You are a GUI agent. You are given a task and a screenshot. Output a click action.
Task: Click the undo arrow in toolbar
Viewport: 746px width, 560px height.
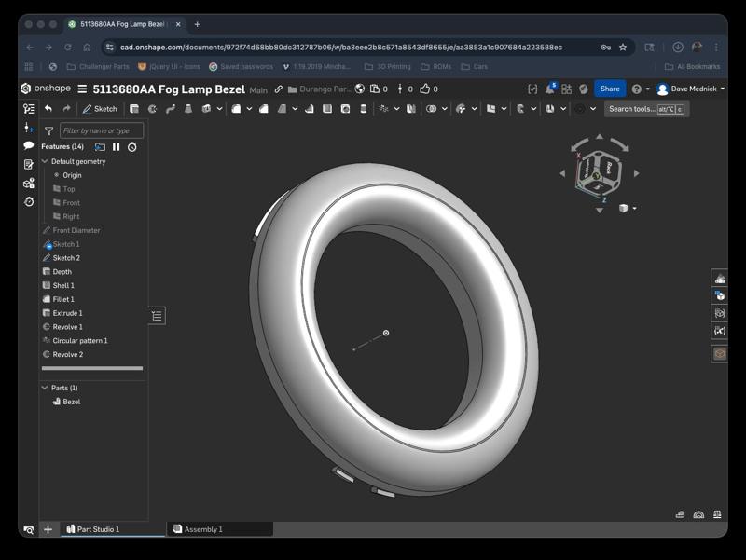coord(48,109)
